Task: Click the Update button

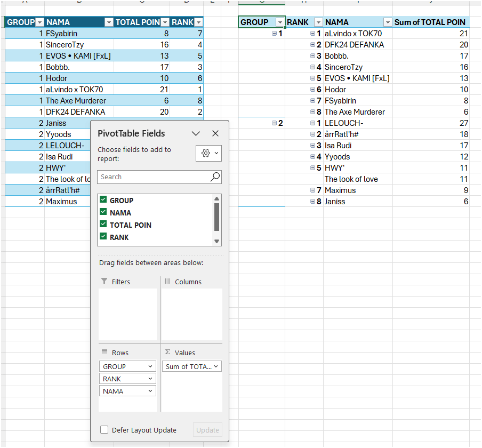Action: point(207,430)
